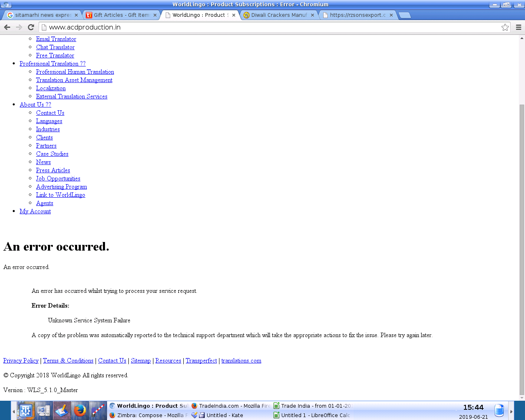This screenshot has height=420, width=525.
Task: Open the About Us ?? link
Action: [35, 105]
